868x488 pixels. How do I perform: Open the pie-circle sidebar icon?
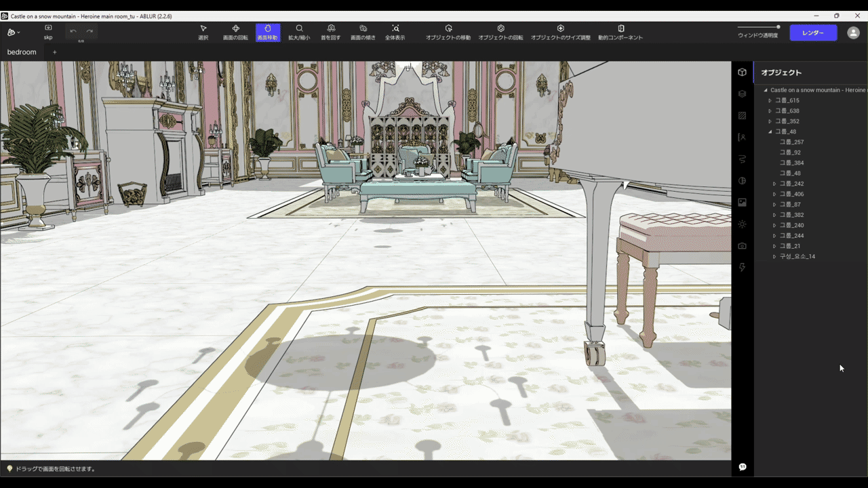(743, 180)
